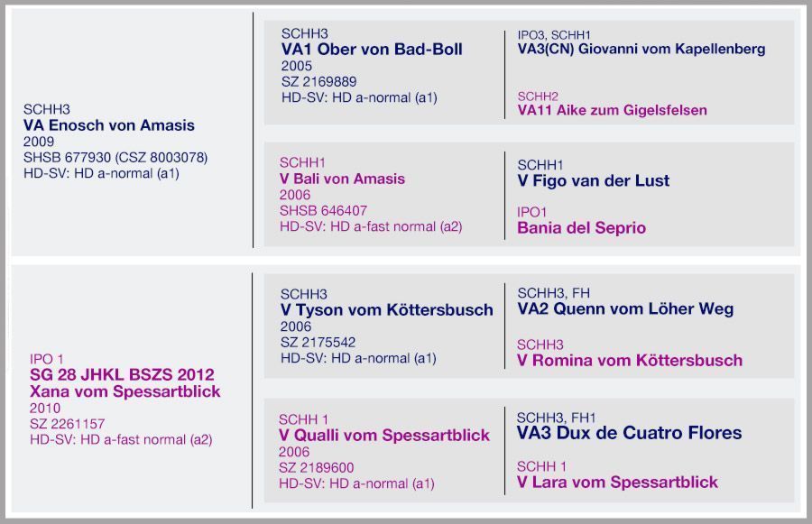This screenshot has height=524, width=812.
Task: Click SZ 2189600 under Qualli entry
Action: (x=316, y=467)
